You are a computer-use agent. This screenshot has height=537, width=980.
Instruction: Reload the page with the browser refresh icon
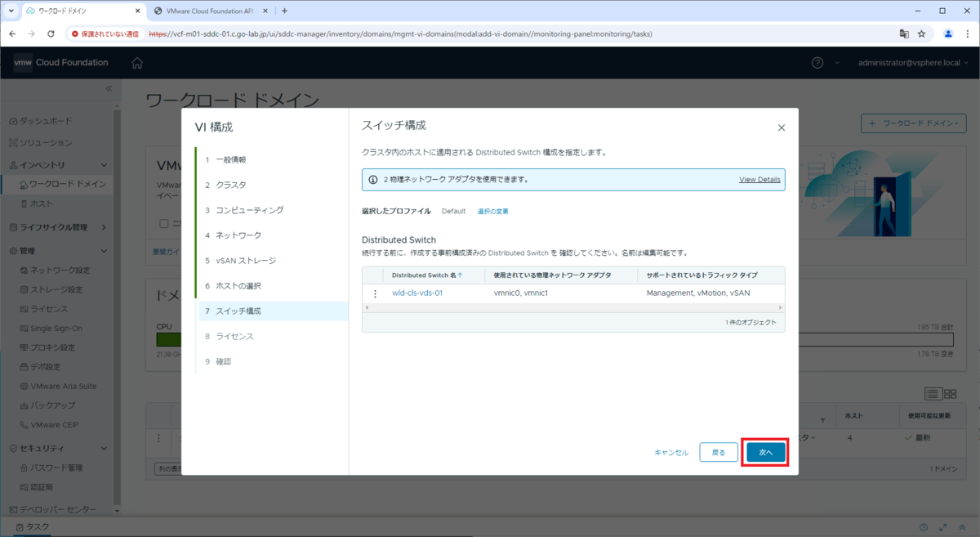[51, 34]
